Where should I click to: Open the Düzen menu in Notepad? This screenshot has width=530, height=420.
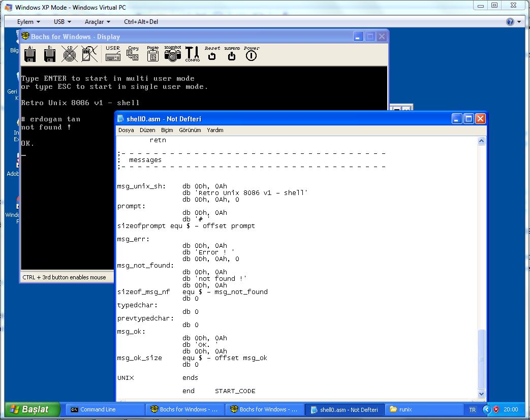pyautogui.click(x=147, y=130)
